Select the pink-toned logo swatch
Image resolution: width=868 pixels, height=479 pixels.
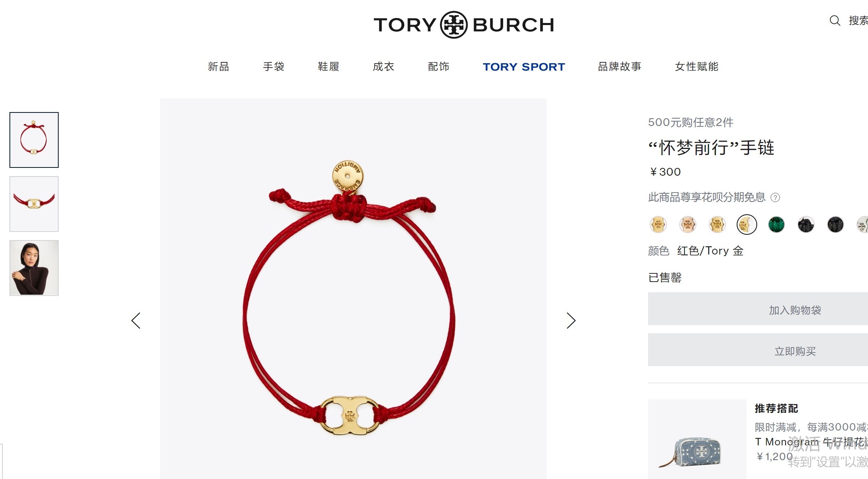(x=687, y=225)
